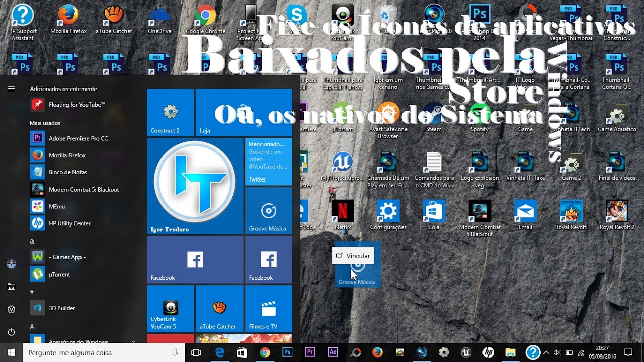
Task: Select 'Vinheta IT-Take' desktop file
Action: (x=525, y=166)
